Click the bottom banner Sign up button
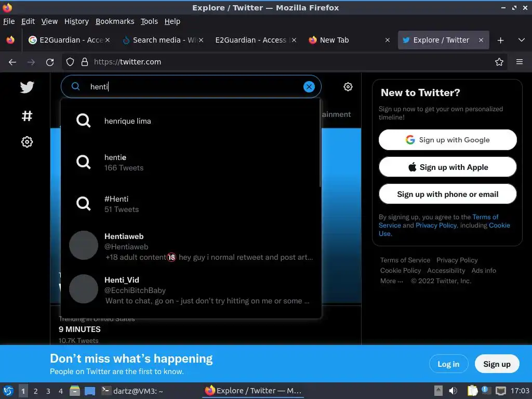Image resolution: width=532 pixels, height=399 pixels. [x=497, y=364]
